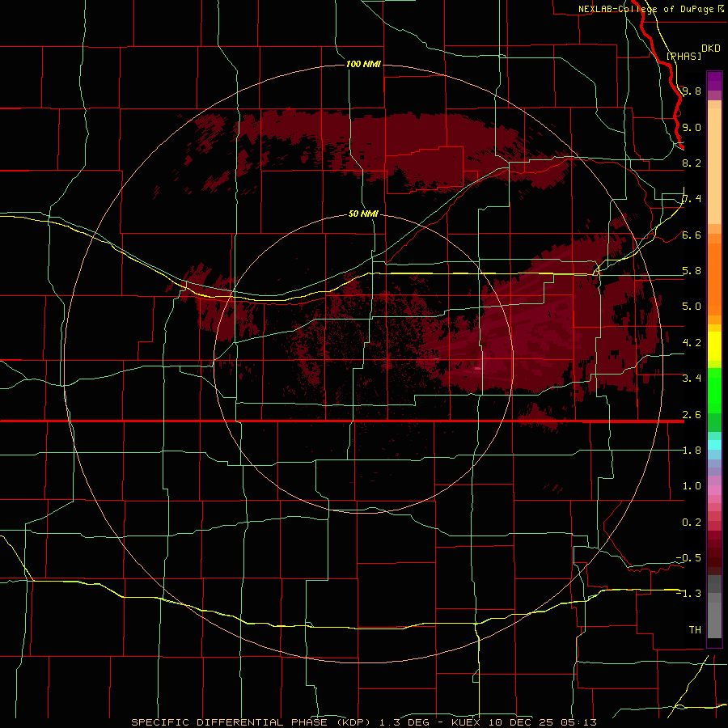Viewport: 728px width, 728px height.
Task: Click the 4.2 value on the scale
Action: pos(692,343)
